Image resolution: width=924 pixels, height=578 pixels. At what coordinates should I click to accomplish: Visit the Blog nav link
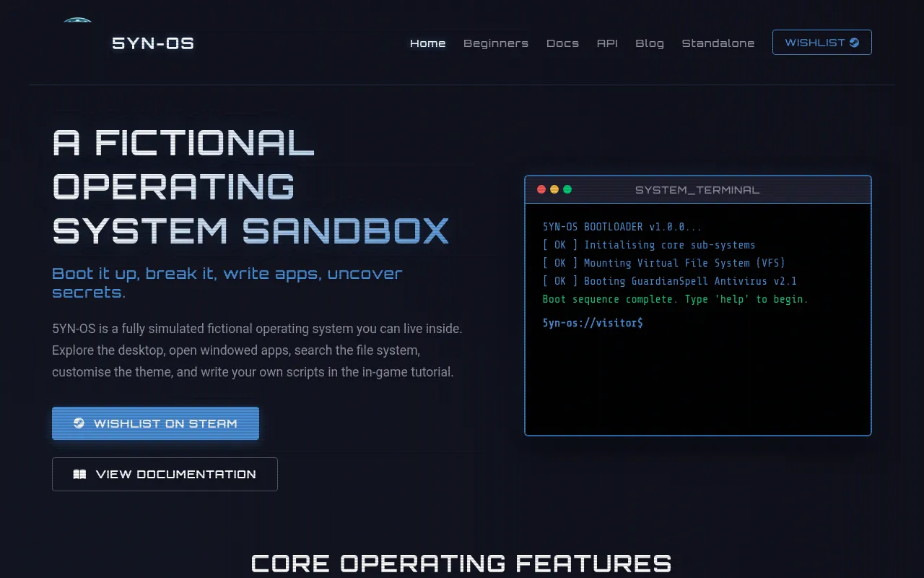(x=650, y=43)
